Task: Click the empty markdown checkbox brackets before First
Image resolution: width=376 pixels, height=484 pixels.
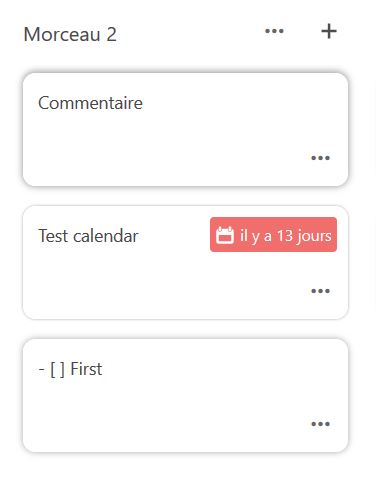Action: point(58,369)
